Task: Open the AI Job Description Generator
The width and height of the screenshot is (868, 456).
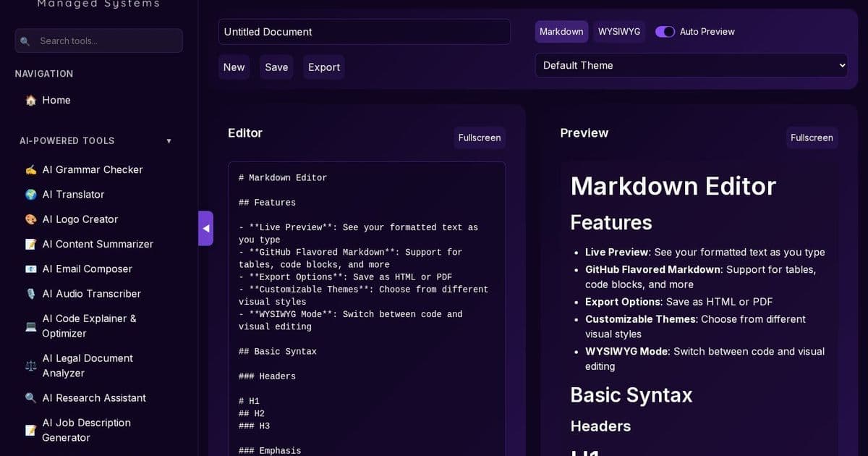Action: [x=87, y=430]
